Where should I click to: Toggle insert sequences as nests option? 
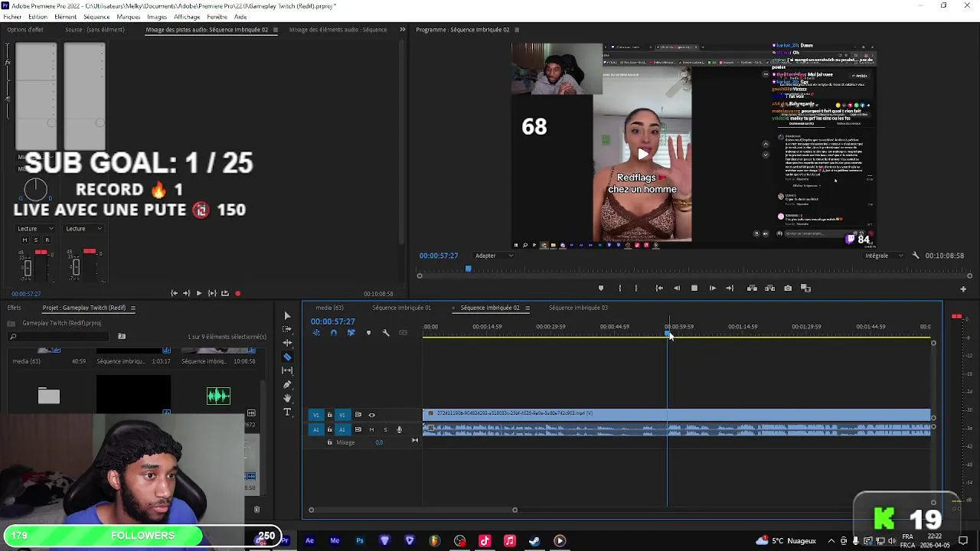(316, 333)
